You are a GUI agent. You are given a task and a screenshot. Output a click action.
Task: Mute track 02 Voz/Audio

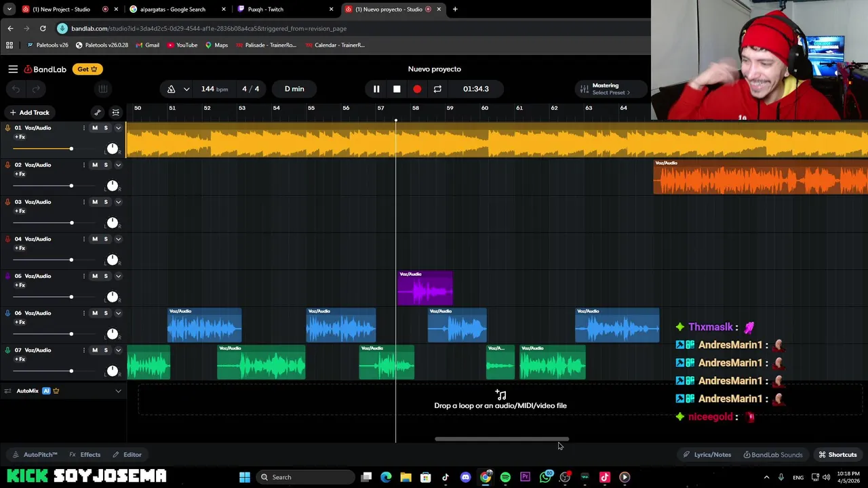(95, 165)
